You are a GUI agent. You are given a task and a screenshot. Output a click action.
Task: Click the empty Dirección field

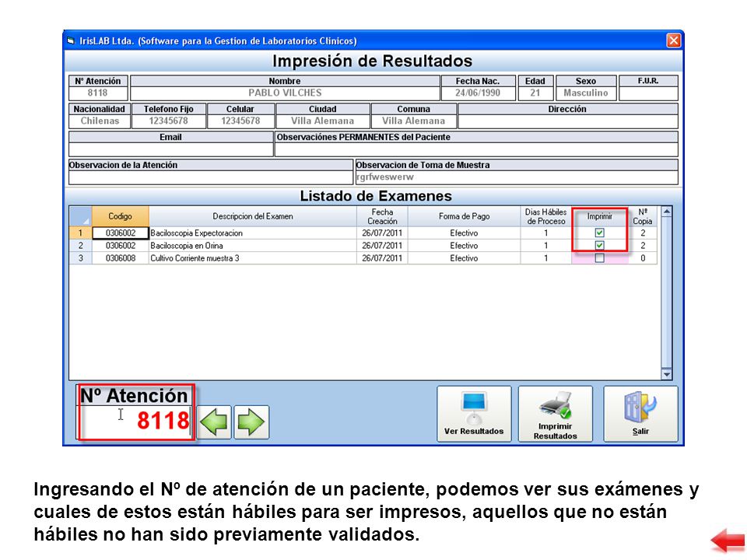[x=567, y=121]
